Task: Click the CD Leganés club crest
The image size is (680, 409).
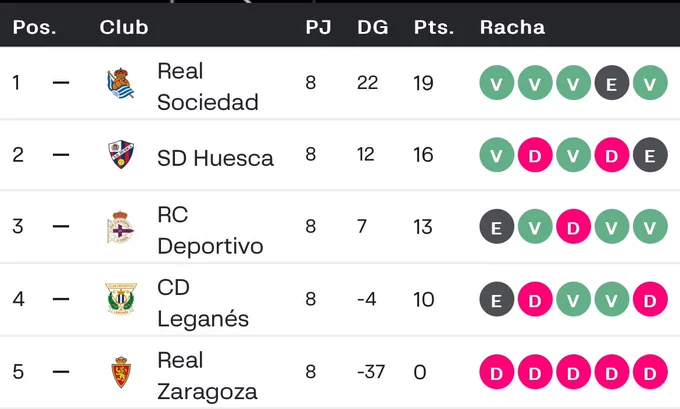Action: tap(121, 299)
